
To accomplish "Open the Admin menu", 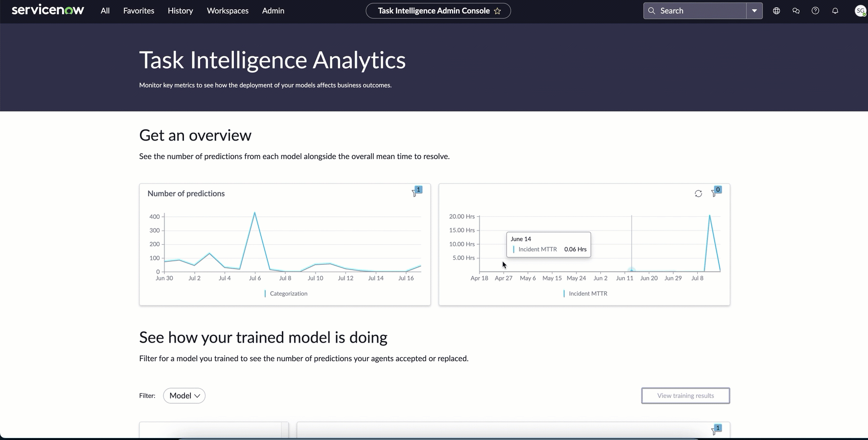I will pyautogui.click(x=273, y=11).
